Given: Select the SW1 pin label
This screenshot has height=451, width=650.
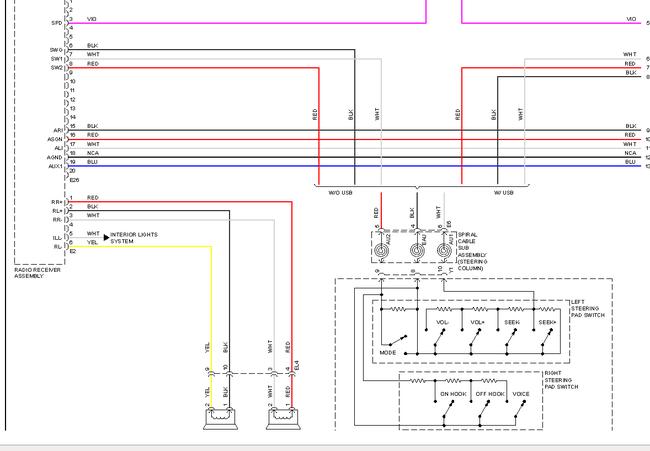Looking at the screenshot, I should (56, 59).
